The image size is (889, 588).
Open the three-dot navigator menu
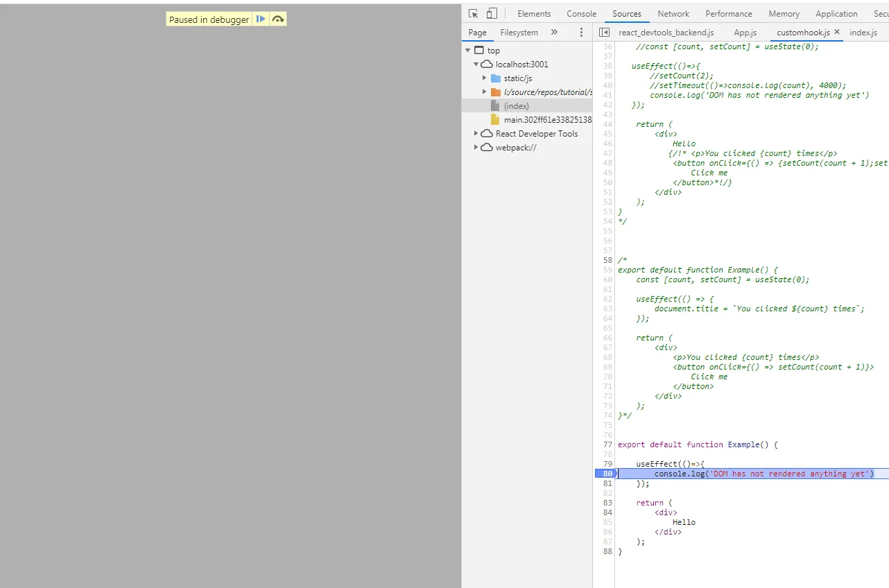581,33
